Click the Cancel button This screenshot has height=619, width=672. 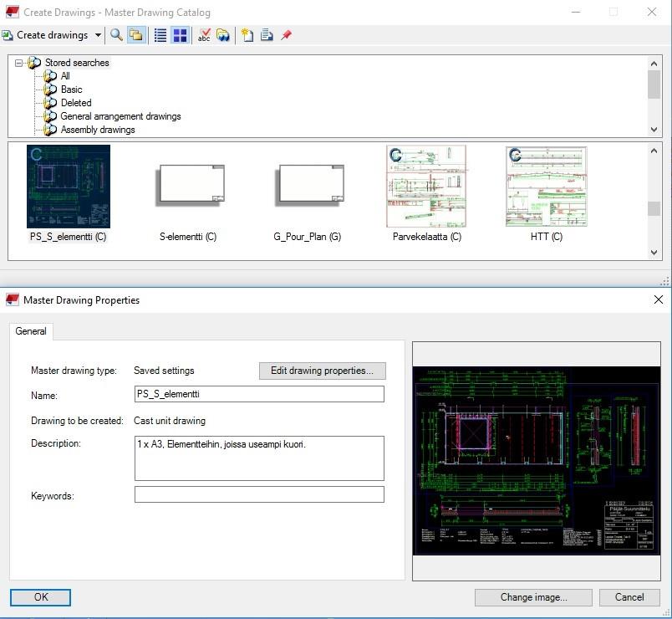click(629, 597)
